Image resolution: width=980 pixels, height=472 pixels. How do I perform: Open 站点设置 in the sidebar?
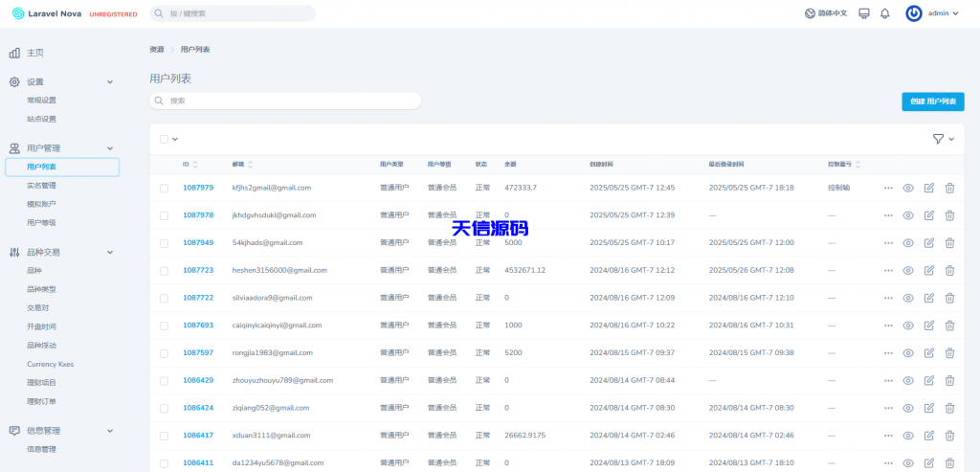(41, 119)
